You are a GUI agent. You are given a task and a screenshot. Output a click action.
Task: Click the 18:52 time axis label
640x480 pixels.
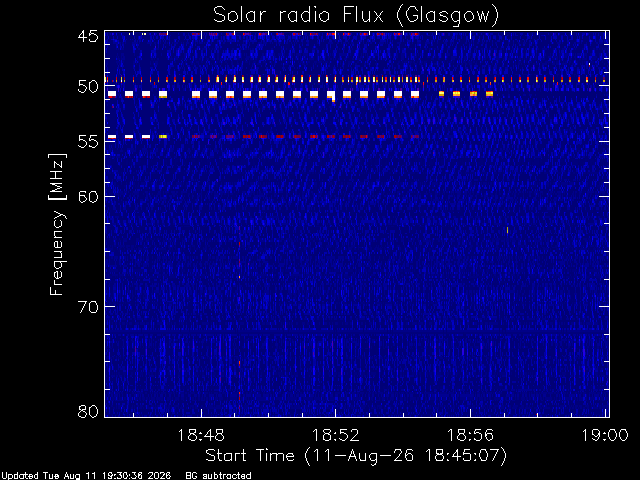click(336, 435)
